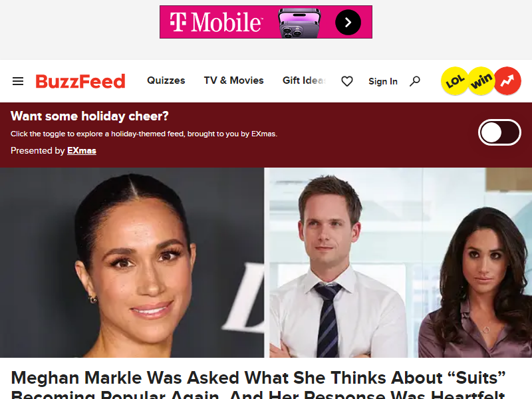Screen dimensions: 532x399
Task: Click the Sign In link
Action: (x=383, y=81)
